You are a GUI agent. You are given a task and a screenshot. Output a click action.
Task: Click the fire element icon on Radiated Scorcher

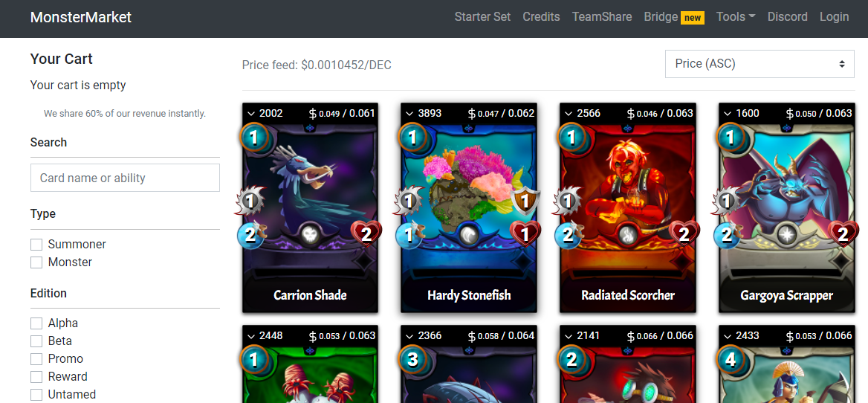(x=628, y=235)
